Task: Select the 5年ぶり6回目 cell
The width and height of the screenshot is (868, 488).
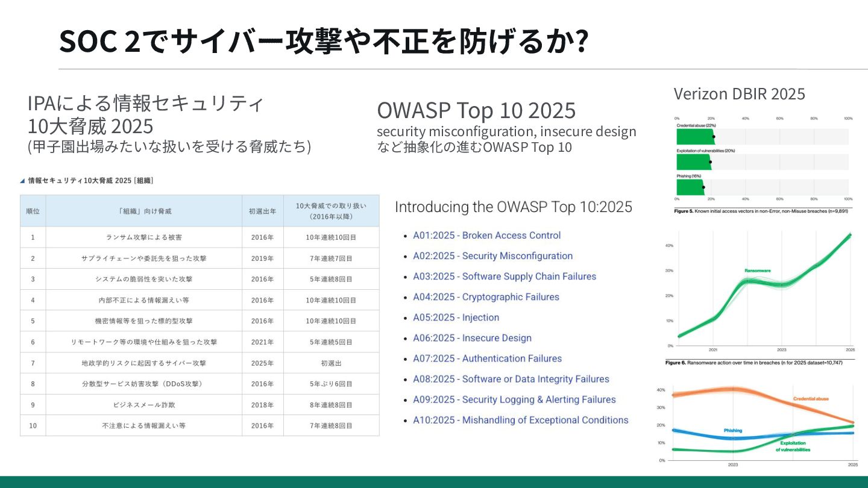Action: [332, 384]
